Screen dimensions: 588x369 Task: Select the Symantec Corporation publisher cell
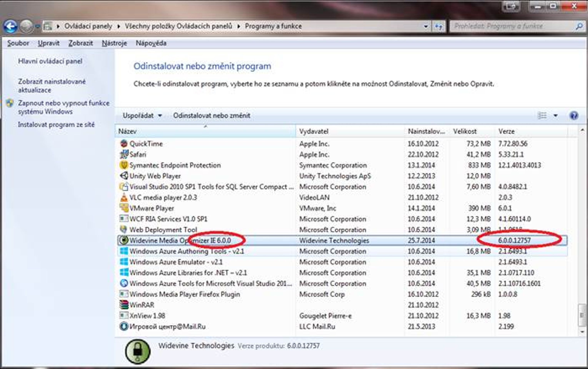333,165
